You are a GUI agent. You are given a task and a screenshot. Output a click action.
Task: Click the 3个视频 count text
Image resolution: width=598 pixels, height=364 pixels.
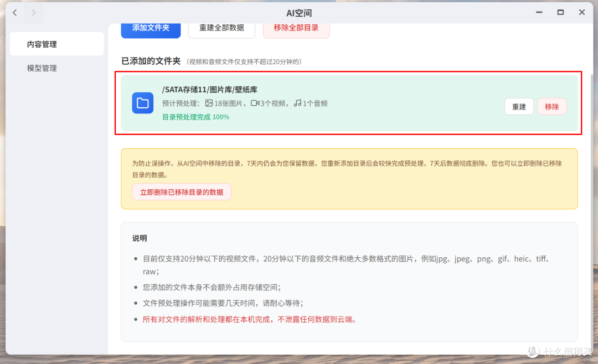[273, 103]
